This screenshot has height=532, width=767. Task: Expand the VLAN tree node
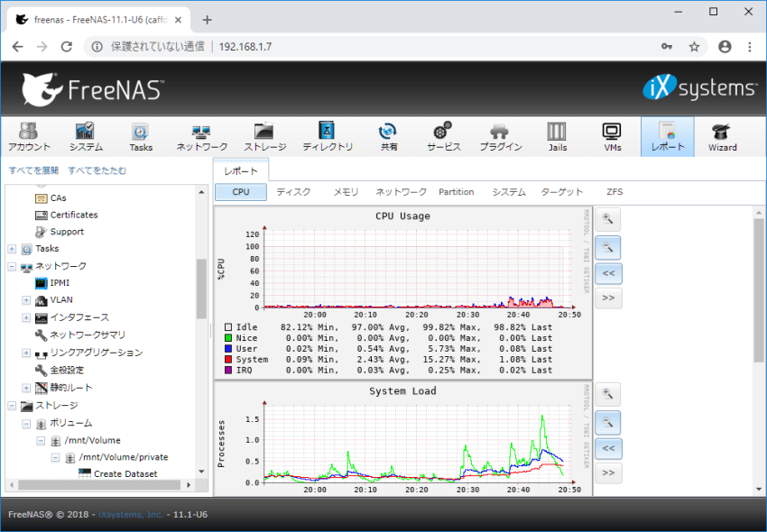[26, 300]
